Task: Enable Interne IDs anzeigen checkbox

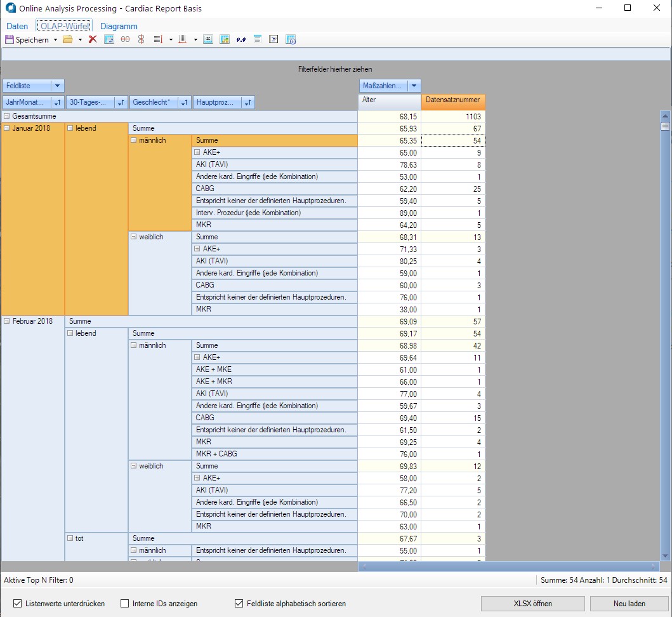Action: (x=125, y=603)
